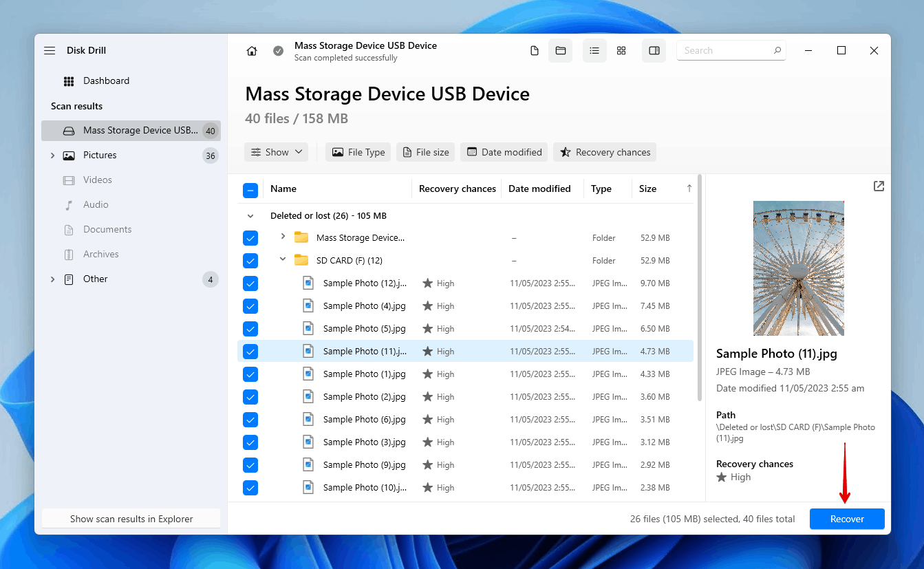Image resolution: width=924 pixels, height=569 pixels.
Task: Sort by the Size column header
Action: [647, 189]
